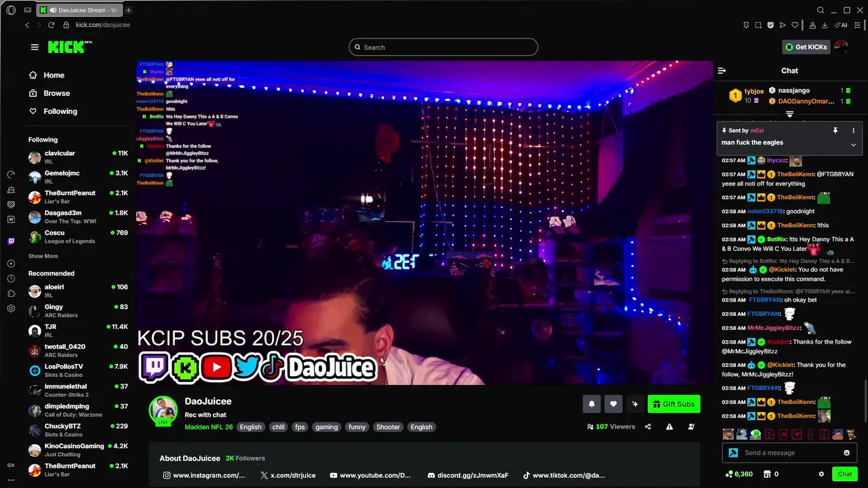This screenshot has height=488, width=868.
Task: Open Coscu's channel
Action: pyautogui.click(x=78, y=237)
